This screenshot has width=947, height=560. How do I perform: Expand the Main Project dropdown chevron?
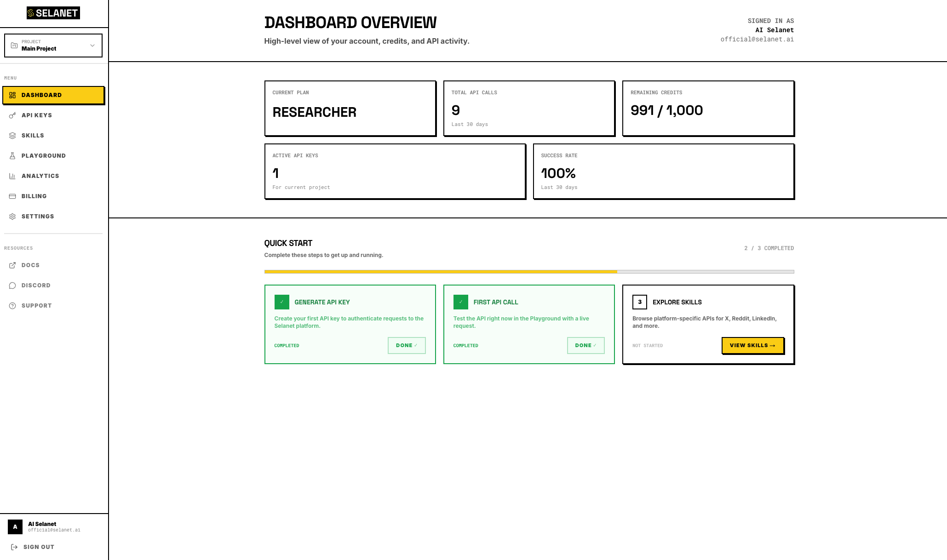pos(92,46)
